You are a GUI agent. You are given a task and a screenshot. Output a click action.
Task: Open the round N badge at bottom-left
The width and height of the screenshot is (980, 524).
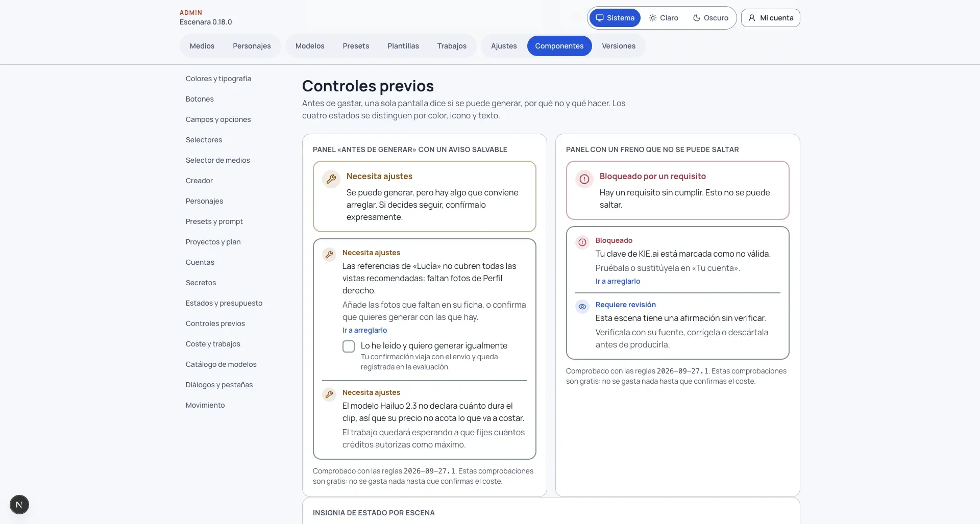click(19, 505)
